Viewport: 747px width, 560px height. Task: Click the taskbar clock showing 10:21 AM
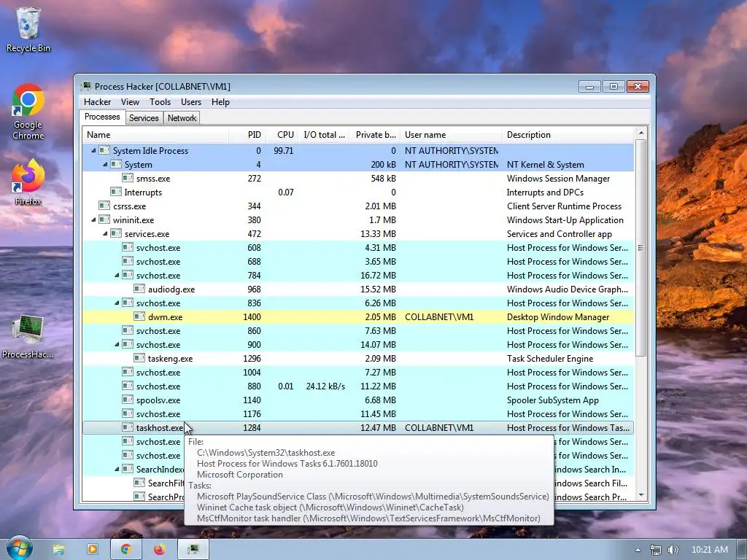pos(709,550)
